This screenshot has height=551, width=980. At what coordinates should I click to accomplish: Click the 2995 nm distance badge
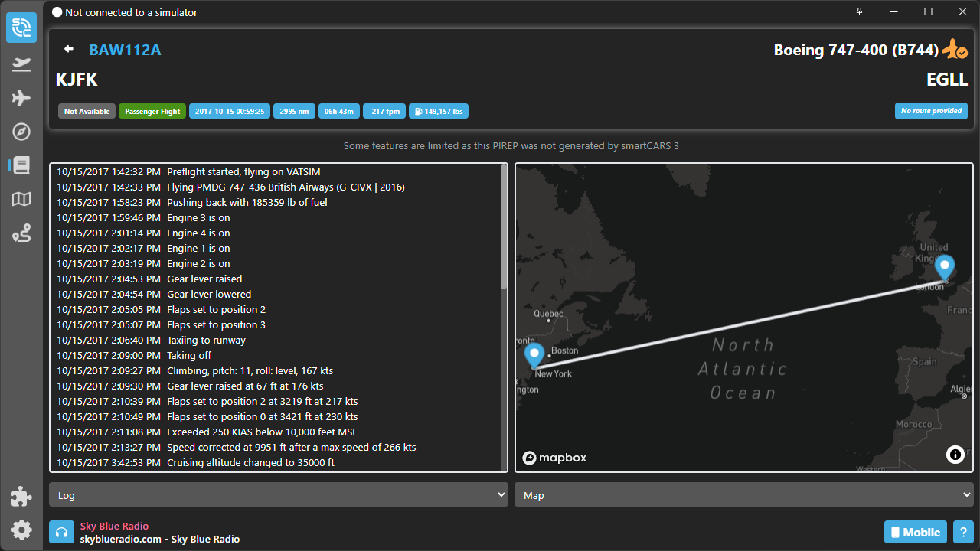point(294,111)
